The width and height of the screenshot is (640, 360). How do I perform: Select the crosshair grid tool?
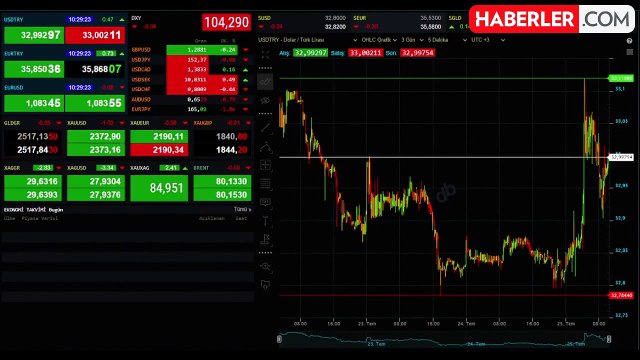point(265,165)
